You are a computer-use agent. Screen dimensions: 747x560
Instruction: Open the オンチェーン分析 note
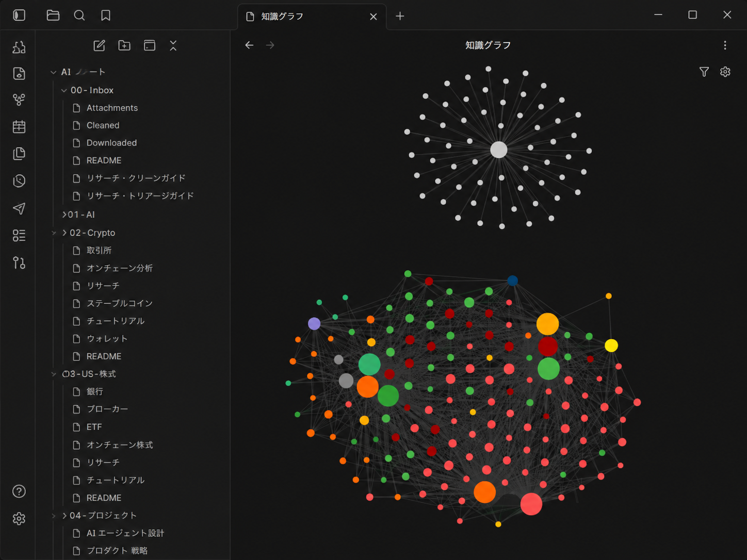pyautogui.click(x=112, y=268)
